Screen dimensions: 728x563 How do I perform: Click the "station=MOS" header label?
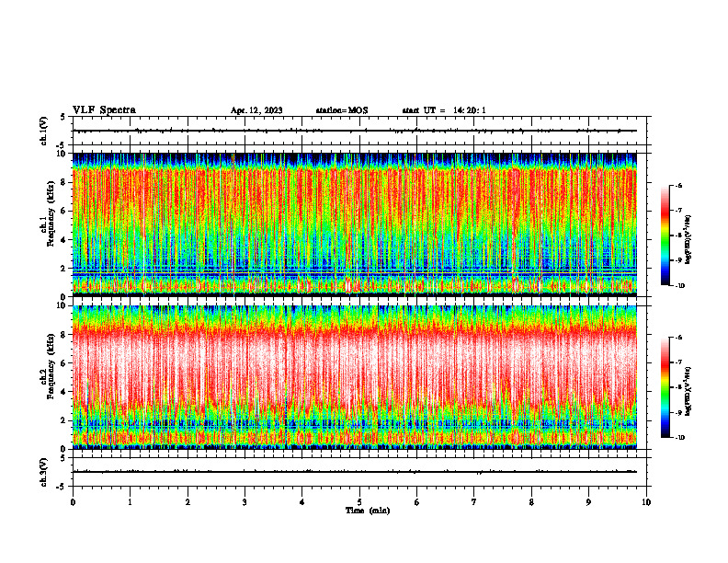click(342, 110)
